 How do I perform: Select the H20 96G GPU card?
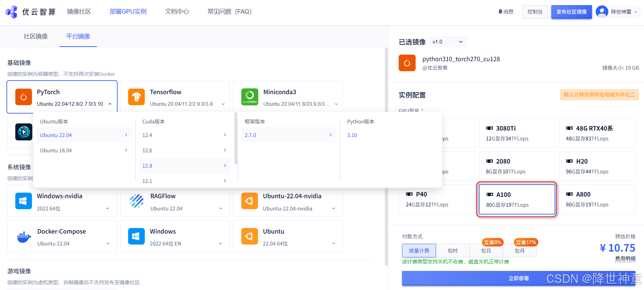597,166
